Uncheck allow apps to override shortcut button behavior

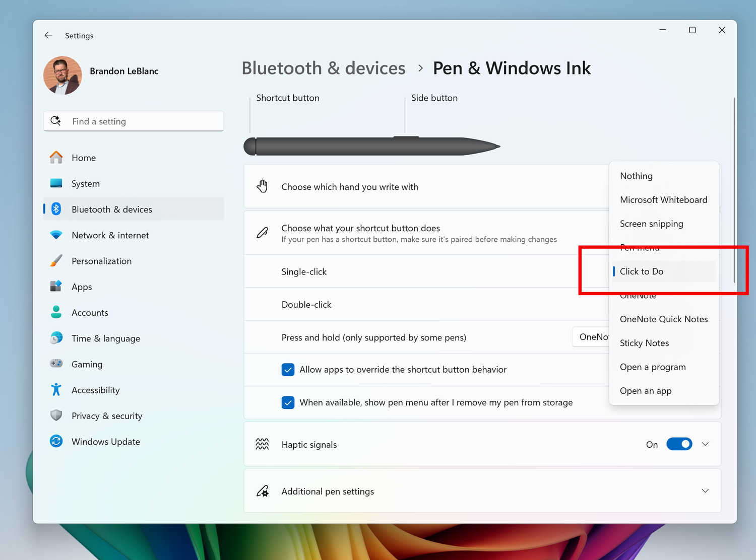[288, 369]
